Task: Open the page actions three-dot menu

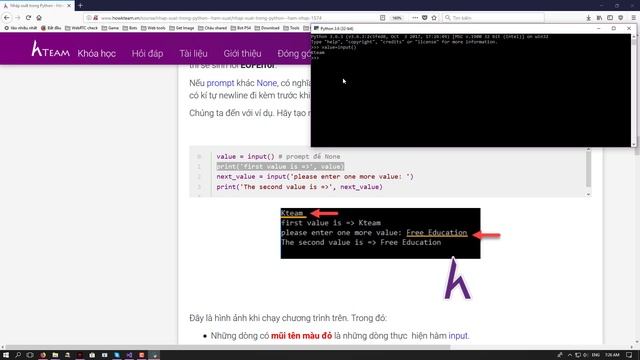Action: pyautogui.click(x=415, y=18)
